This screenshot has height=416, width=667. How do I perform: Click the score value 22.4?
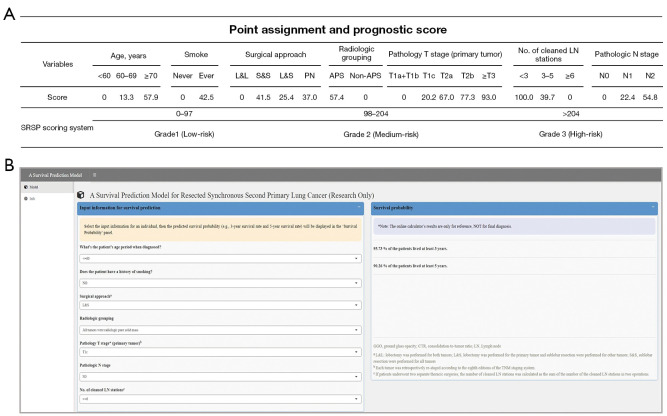[x=627, y=97]
